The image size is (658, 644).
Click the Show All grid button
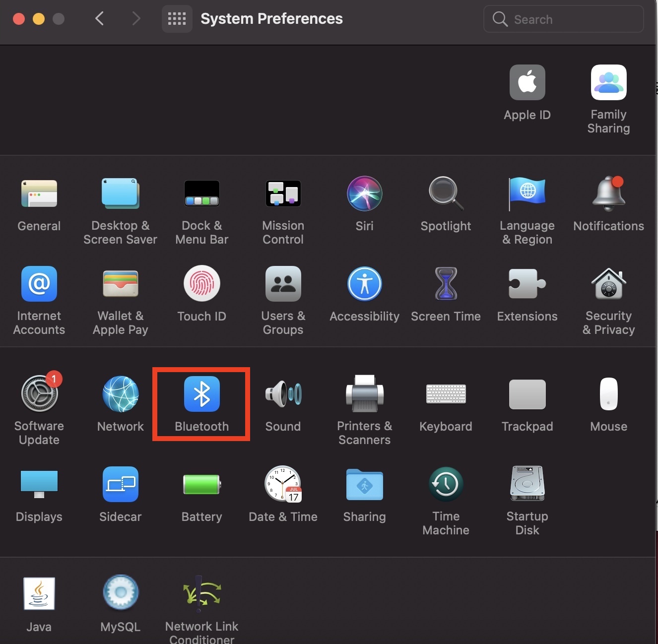pos(177,19)
